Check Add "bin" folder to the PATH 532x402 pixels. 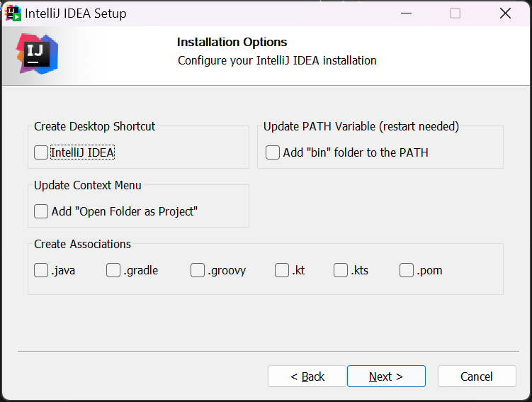[x=273, y=152]
